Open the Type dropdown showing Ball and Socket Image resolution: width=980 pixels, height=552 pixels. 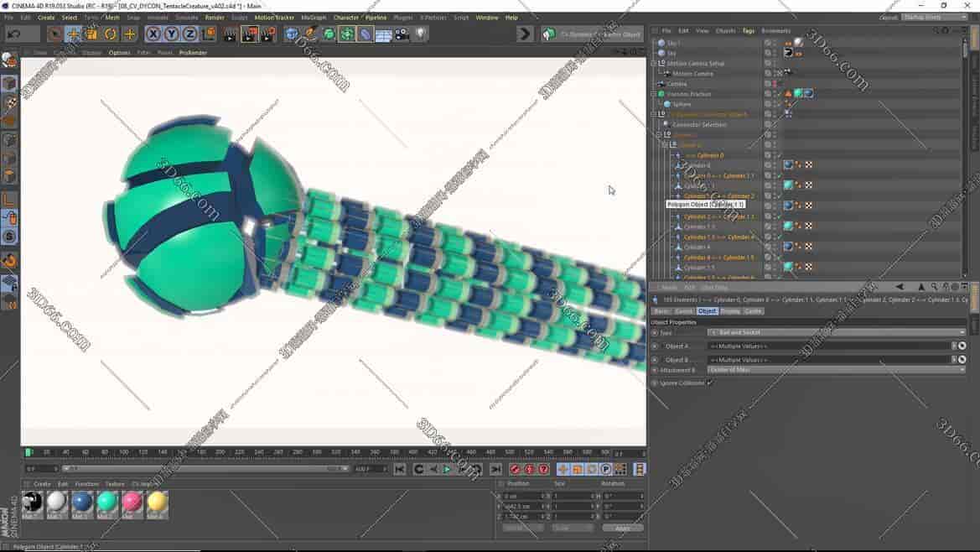tap(838, 331)
